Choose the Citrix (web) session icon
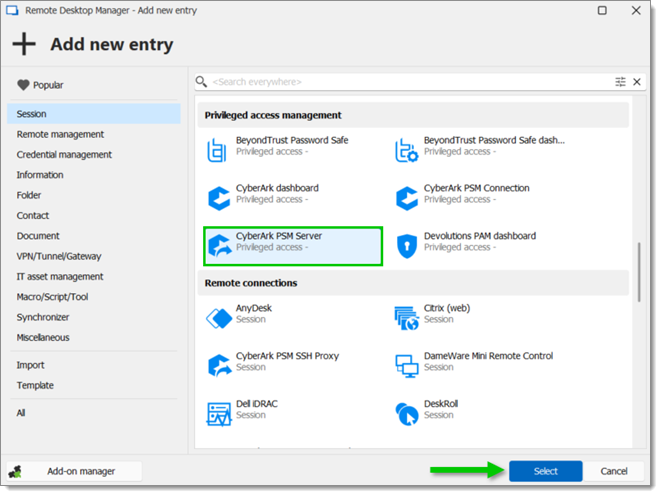661x496 pixels. click(x=406, y=318)
